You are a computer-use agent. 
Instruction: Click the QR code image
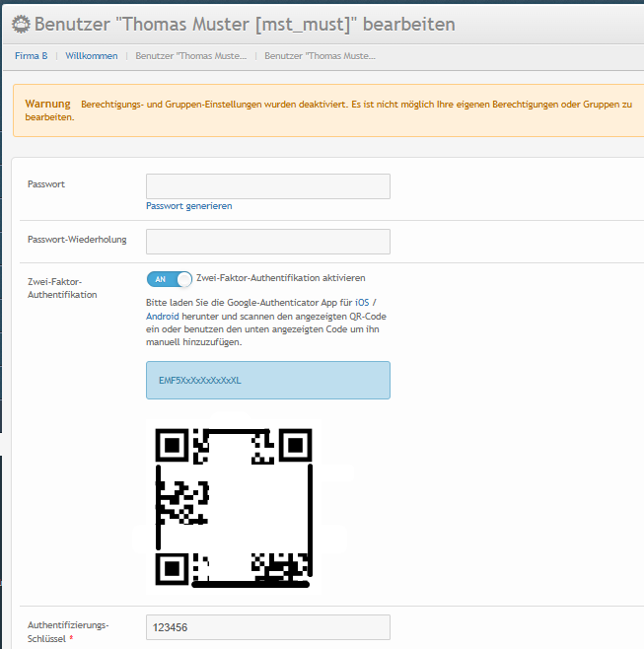234,507
